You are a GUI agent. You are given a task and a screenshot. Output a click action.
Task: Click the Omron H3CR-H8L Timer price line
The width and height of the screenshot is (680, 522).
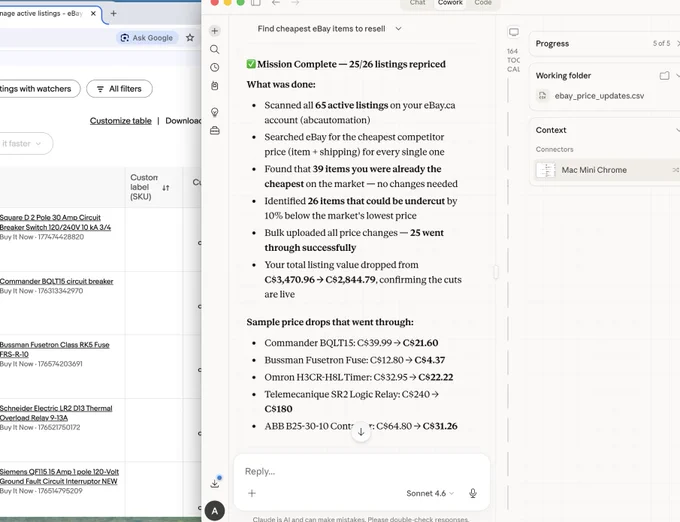pyautogui.click(x=359, y=377)
